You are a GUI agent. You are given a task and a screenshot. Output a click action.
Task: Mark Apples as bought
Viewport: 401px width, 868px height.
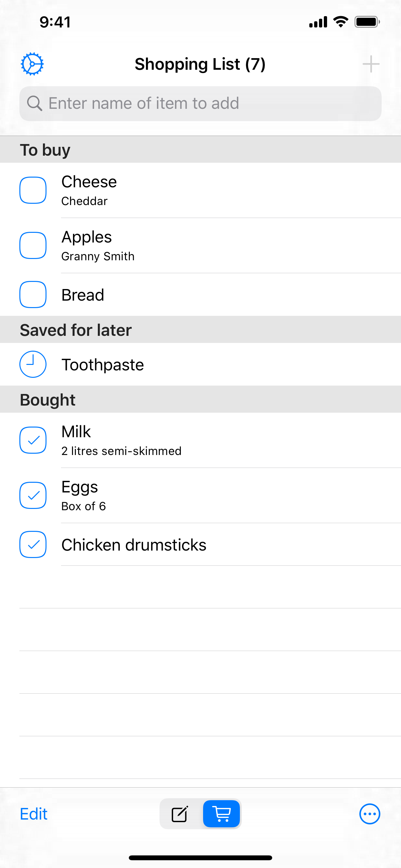tap(33, 245)
